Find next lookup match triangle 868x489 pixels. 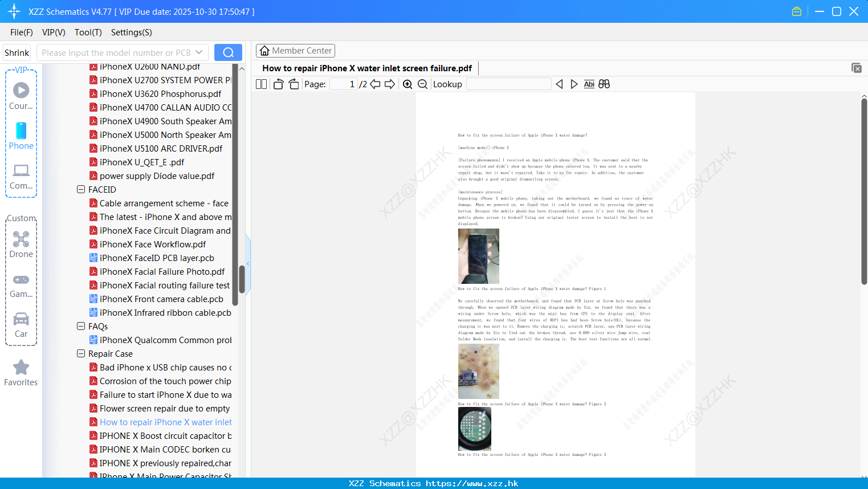tap(574, 84)
